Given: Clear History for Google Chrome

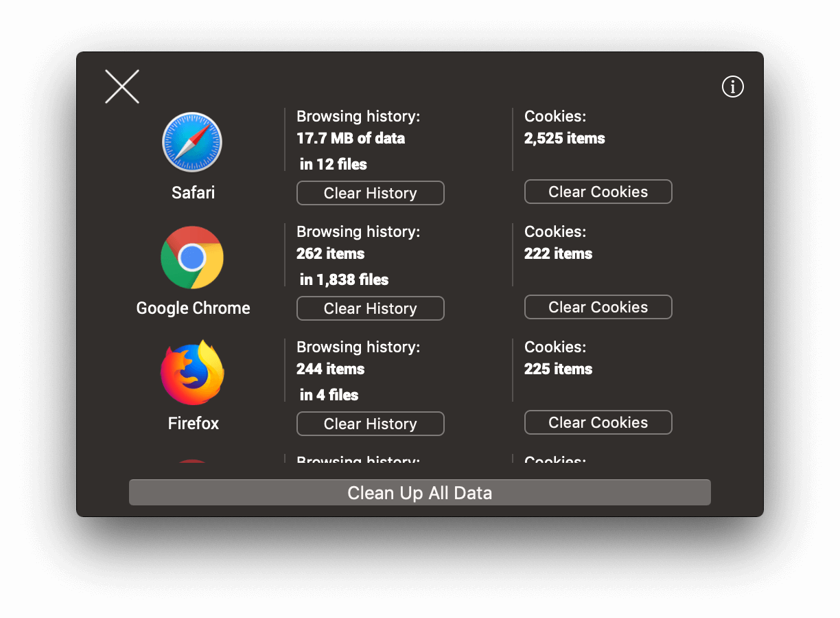Looking at the screenshot, I should pos(371,308).
